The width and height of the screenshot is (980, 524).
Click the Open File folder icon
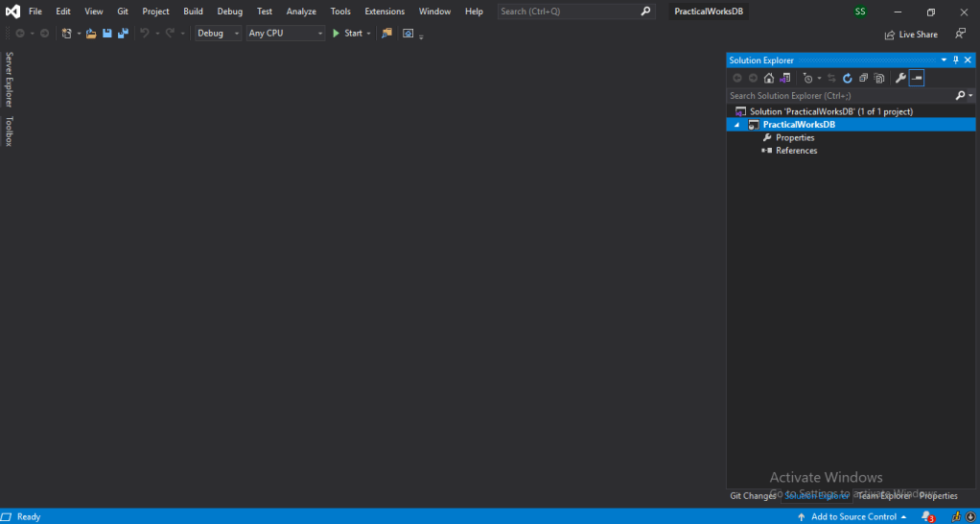pyautogui.click(x=91, y=34)
